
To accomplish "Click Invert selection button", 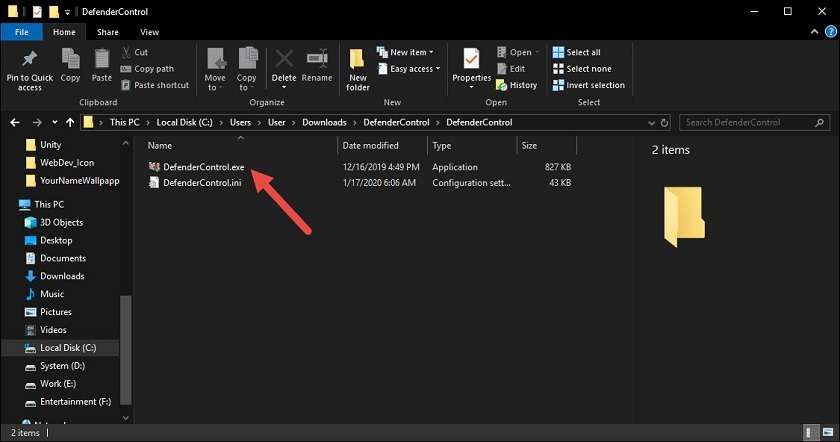I will (588, 85).
